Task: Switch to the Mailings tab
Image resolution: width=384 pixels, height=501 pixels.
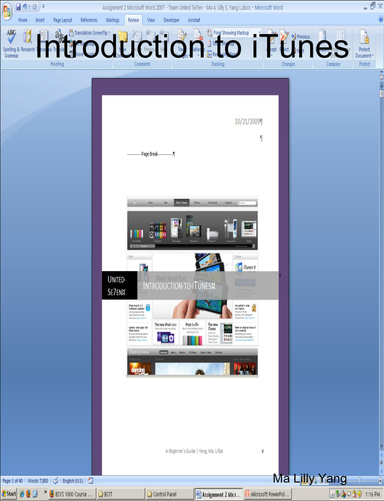Action: coord(112,20)
